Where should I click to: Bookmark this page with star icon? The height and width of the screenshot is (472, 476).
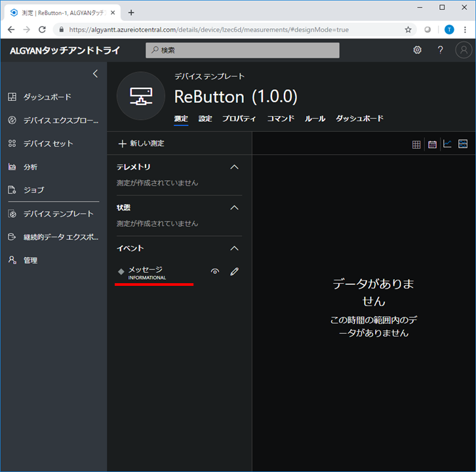(x=408, y=29)
